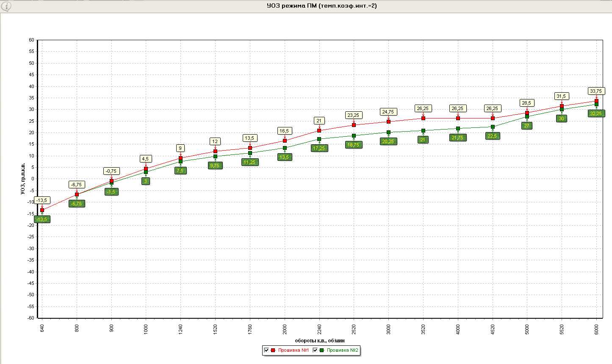Select the red data point at 640 rpm
The image size is (612, 364).
[42, 210]
